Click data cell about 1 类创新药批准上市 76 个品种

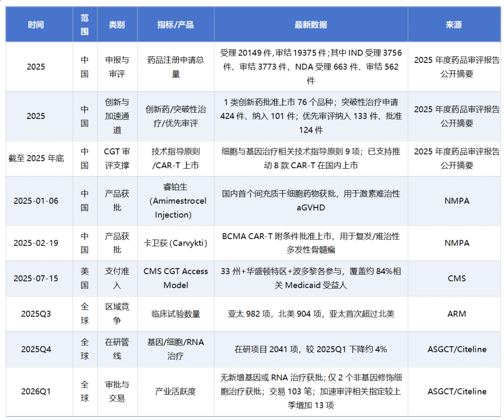click(311, 116)
